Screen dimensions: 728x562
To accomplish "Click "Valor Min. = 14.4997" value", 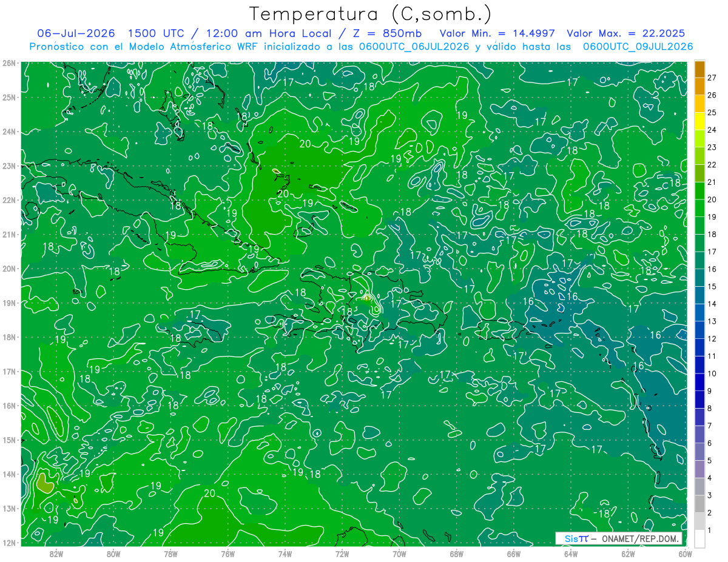I will [498, 33].
